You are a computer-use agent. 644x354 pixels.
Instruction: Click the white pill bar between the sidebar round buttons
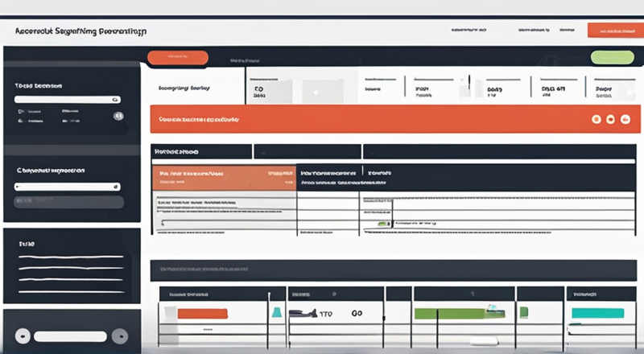click(70, 337)
